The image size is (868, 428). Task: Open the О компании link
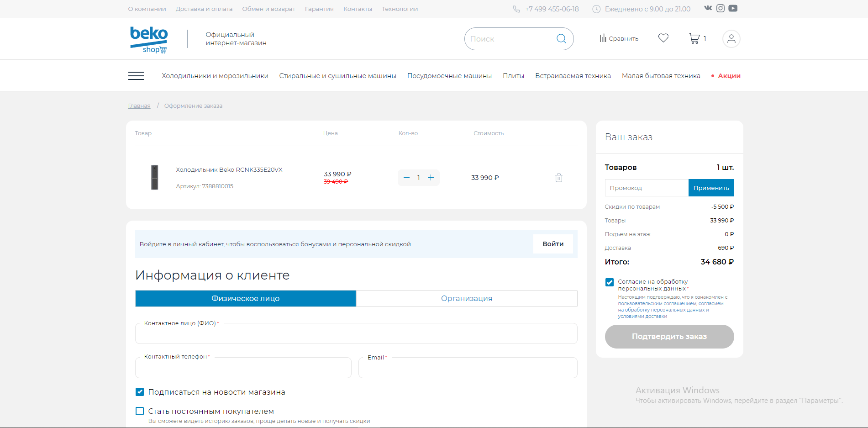[x=147, y=9]
